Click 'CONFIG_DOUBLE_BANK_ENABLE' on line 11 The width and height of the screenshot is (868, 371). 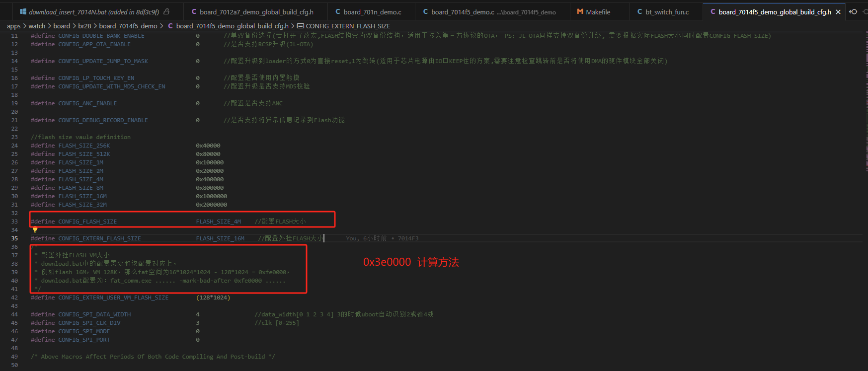(101, 36)
